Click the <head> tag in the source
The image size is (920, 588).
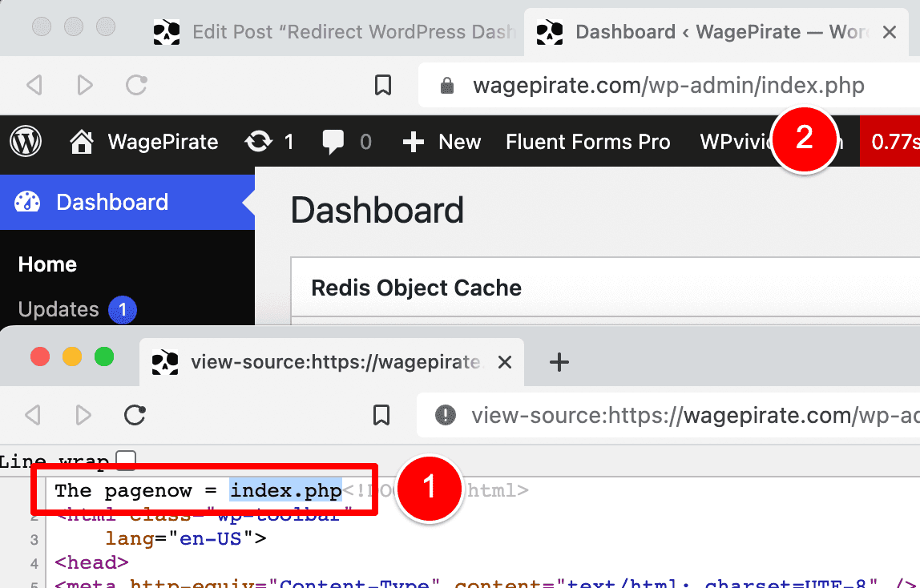coord(91,563)
